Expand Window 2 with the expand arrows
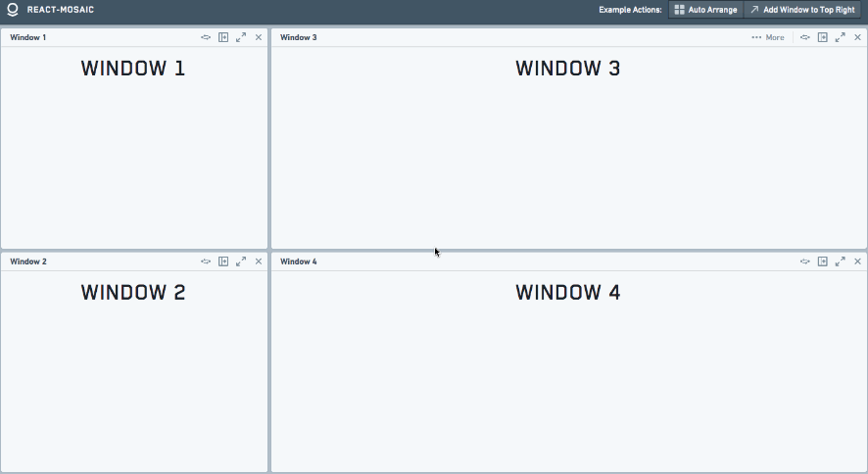868x474 pixels. [x=241, y=261]
